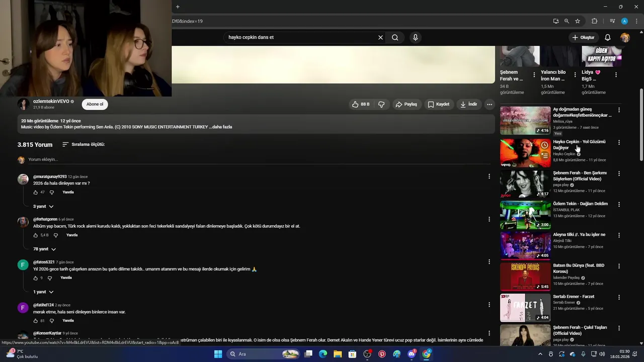Open a new browser tab with plus icon

(178, 7)
